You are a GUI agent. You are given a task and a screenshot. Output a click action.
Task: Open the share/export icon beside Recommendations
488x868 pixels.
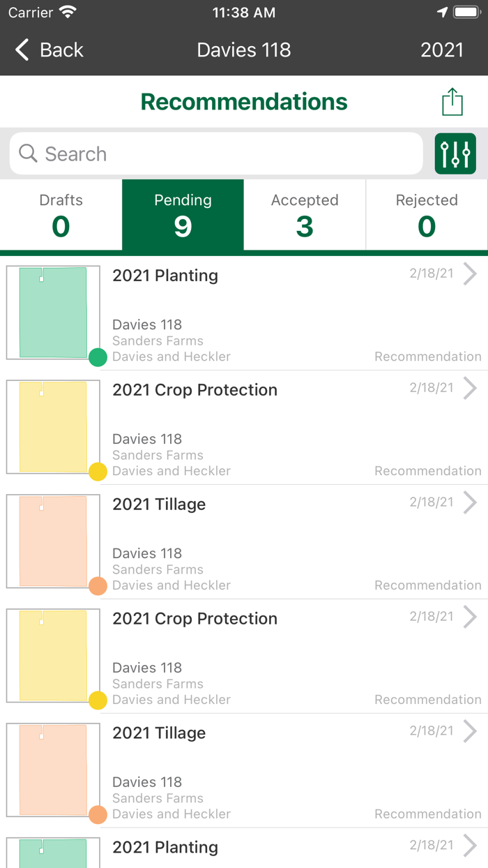click(452, 101)
